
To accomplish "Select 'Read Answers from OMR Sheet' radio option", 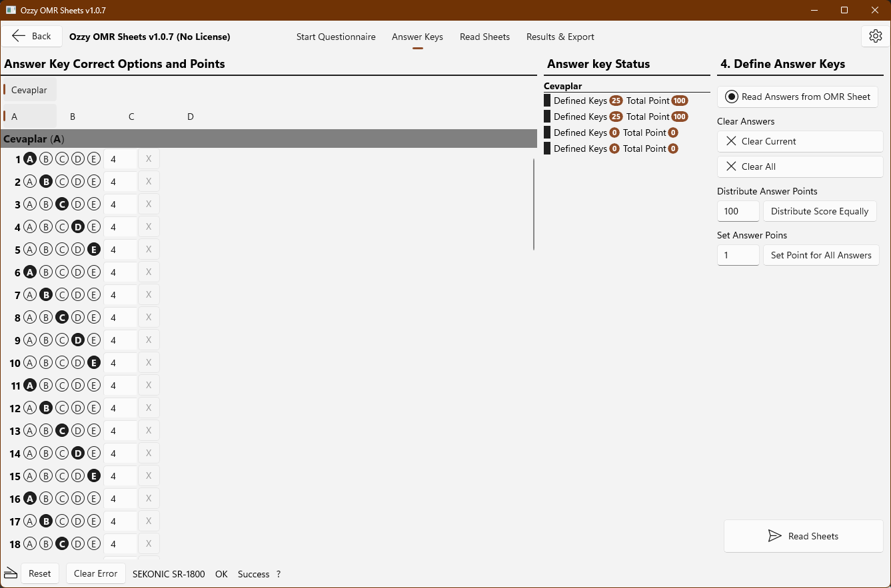I will (x=732, y=97).
